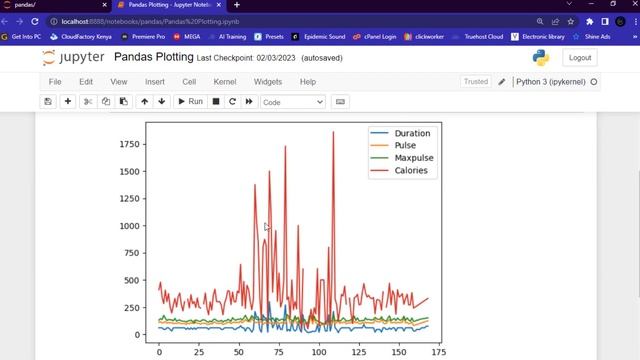Open Truehost Cloud bookmark
The width and height of the screenshot is (640, 360).
[478, 37]
